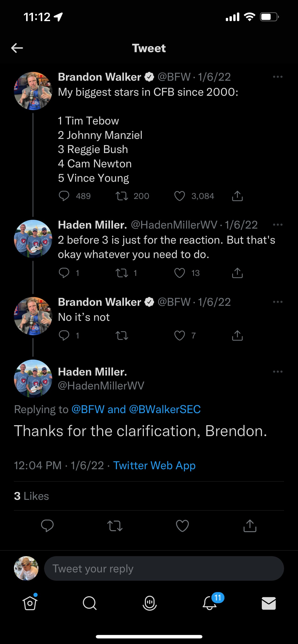This screenshot has width=298, height=644.
Task: Open Search tab in bottom navigation
Action: (90, 603)
